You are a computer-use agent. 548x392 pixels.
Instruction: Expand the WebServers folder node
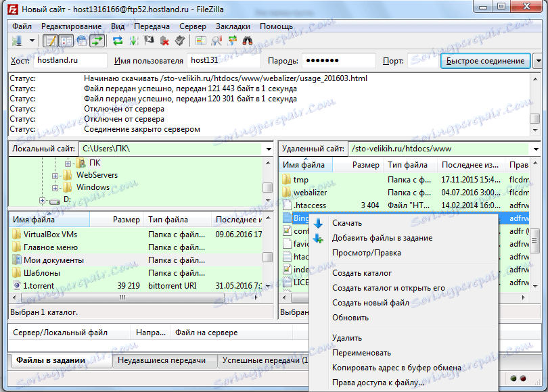pos(55,176)
